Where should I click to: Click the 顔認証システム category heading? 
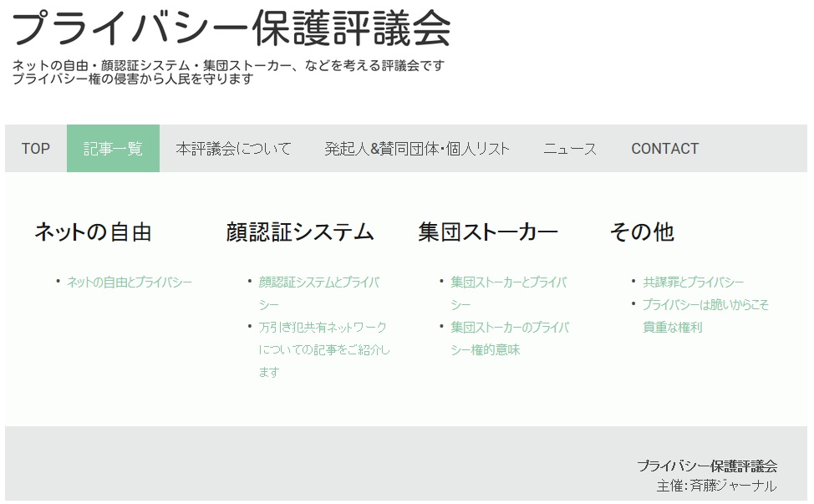tap(300, 232)
